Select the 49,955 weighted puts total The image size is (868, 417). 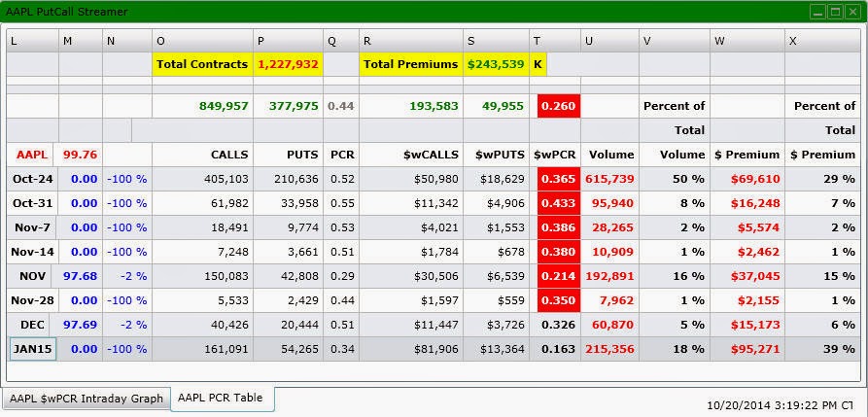click(496, 106)
